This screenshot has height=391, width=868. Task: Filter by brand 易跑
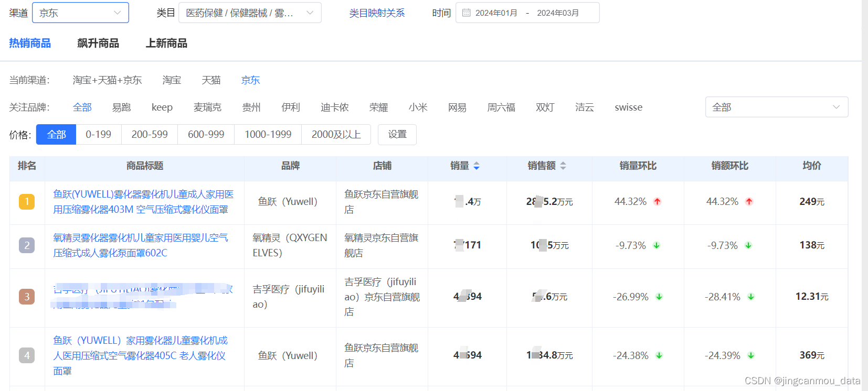pos(121,107)
